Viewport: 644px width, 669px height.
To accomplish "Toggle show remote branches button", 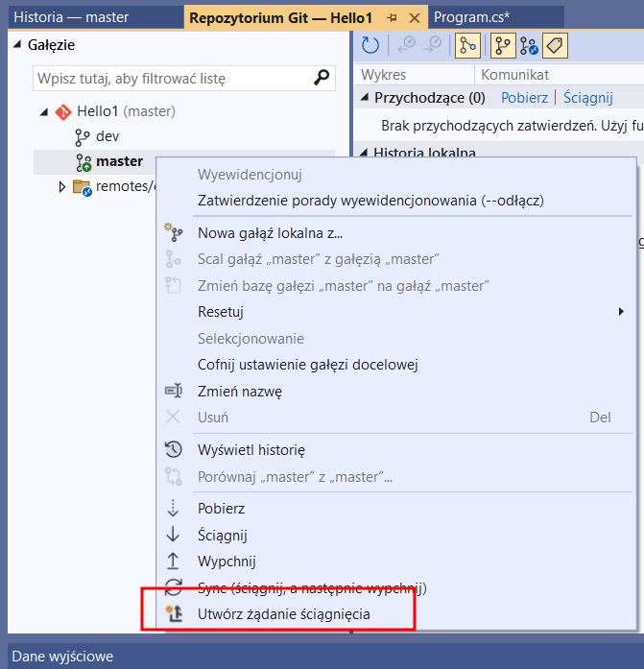I will coord(528,44).
